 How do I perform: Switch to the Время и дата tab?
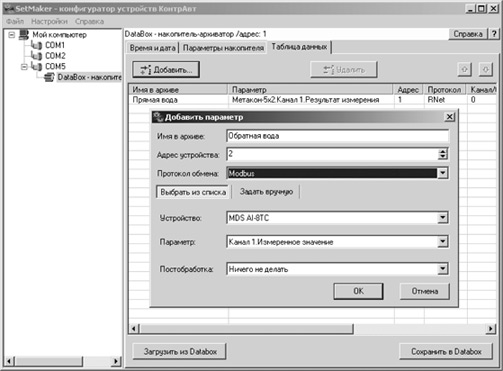point(152,48)
